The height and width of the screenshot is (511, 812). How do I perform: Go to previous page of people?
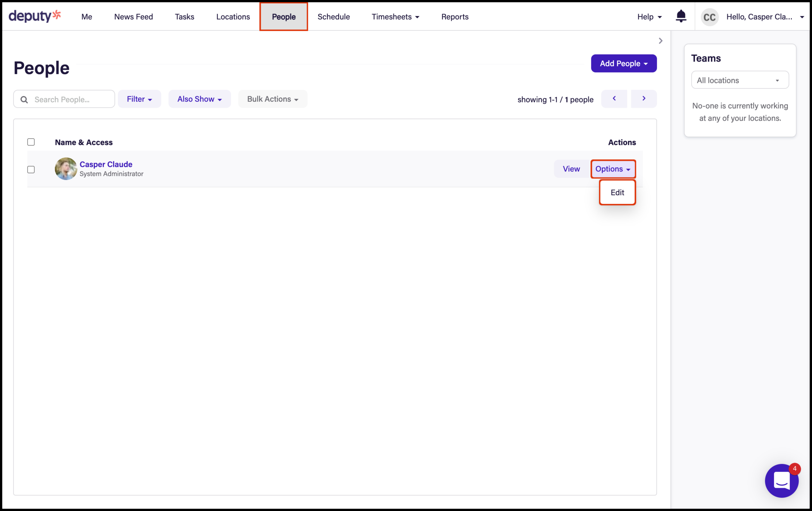[614, 99]
